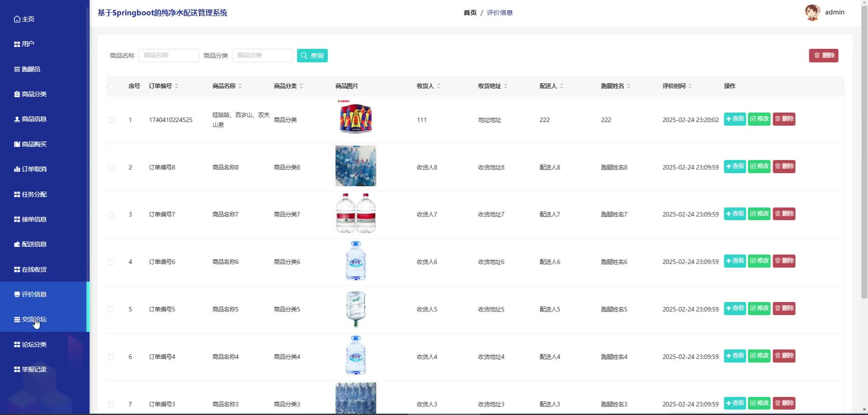Viewport: 868px width, 415px height.
Task: Click the 配送信息 sidebar icon
Action: [17, 244]
